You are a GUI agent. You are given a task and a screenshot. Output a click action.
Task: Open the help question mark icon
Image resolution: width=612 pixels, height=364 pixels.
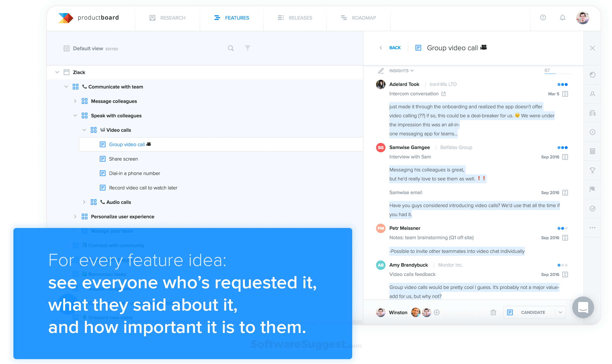tap(543, 18)
